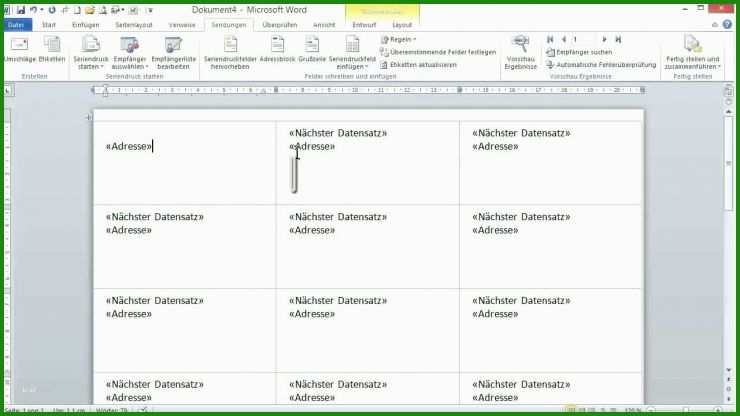
Task: Click Übereinstimmende Felder festlegen
Action: (438, 52)
